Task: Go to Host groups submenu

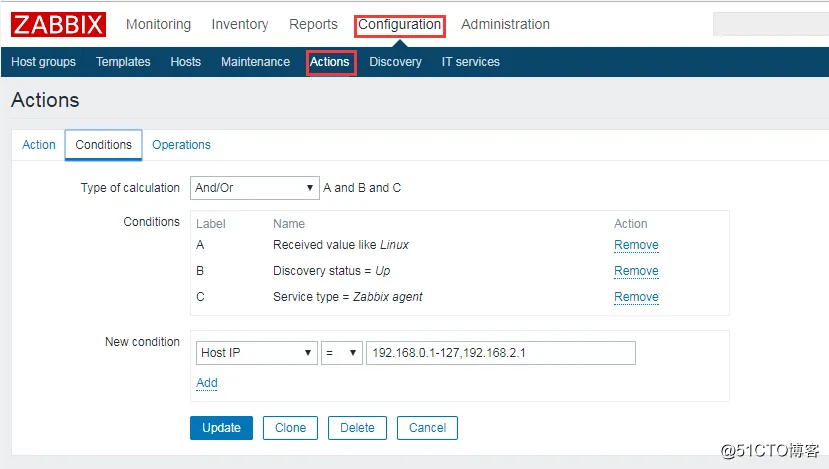Action: (43, 62)
